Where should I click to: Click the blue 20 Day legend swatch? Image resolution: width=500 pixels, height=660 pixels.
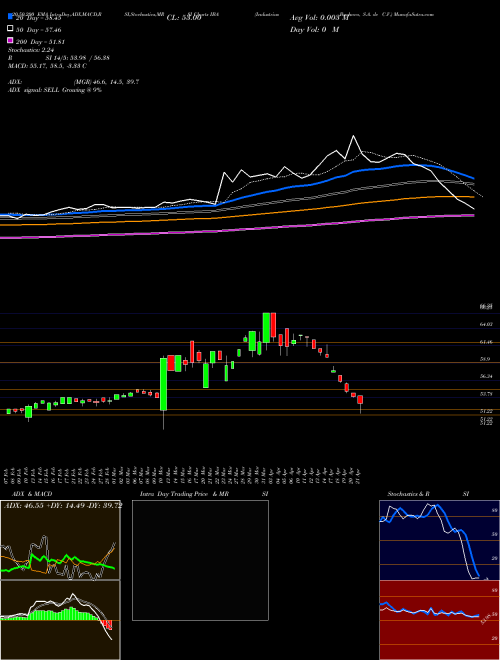[10, 17]
